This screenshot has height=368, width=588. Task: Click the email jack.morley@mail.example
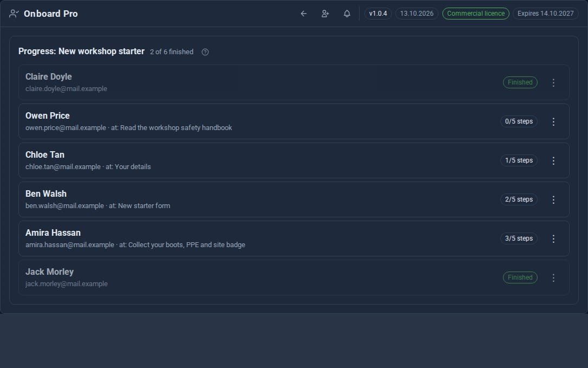[67, 284]
